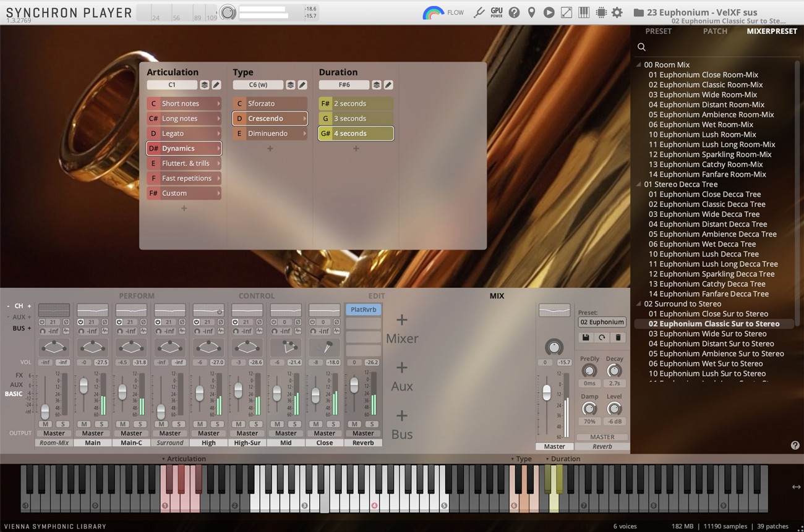Solo the Close mixer channel
Viewport: 804px width, 532px height.
[x=333, y=424]
